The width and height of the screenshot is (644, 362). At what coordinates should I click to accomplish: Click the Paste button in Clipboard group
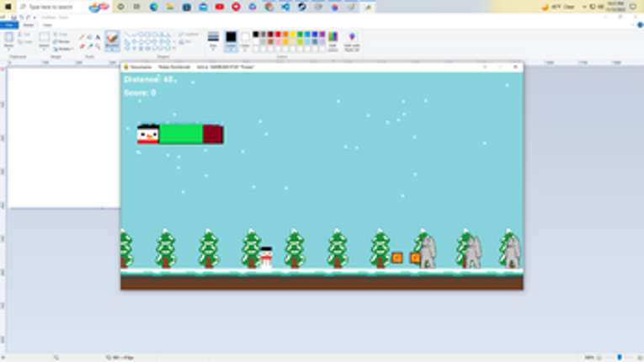8,40
